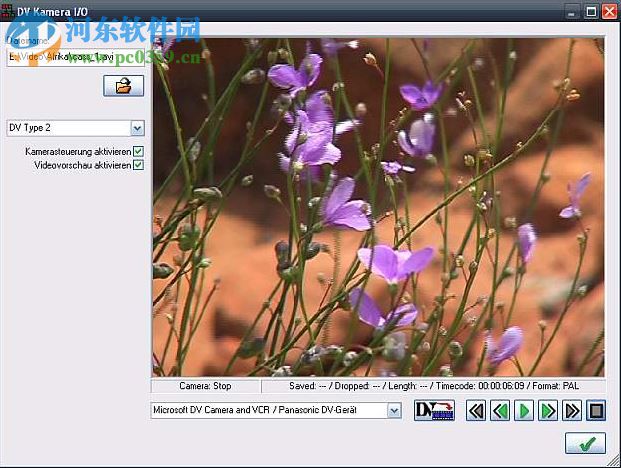Minimize the DV Kamera I/O window
This screenshot has width=621, height=468.
pyautogui.click(x=571, y=11)
